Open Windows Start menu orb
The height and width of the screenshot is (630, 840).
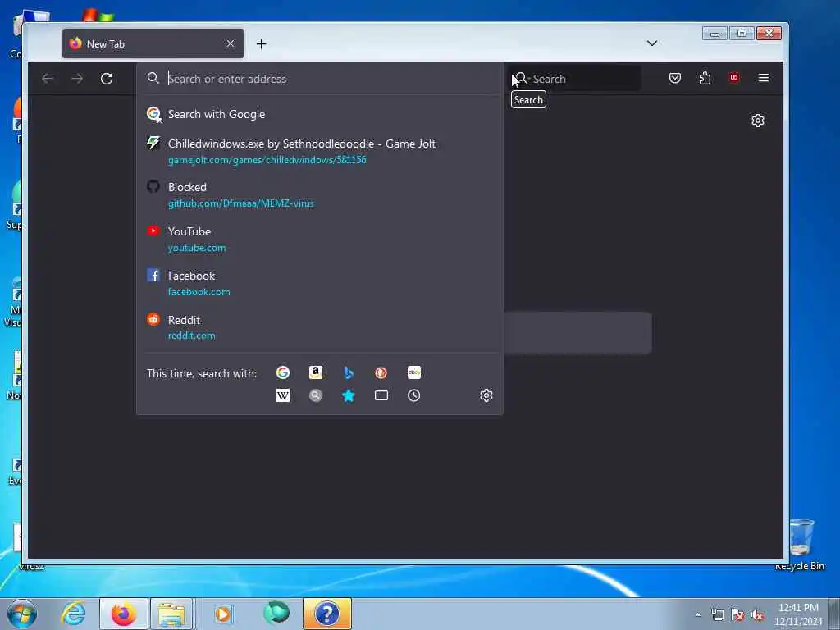click(22, 614)
